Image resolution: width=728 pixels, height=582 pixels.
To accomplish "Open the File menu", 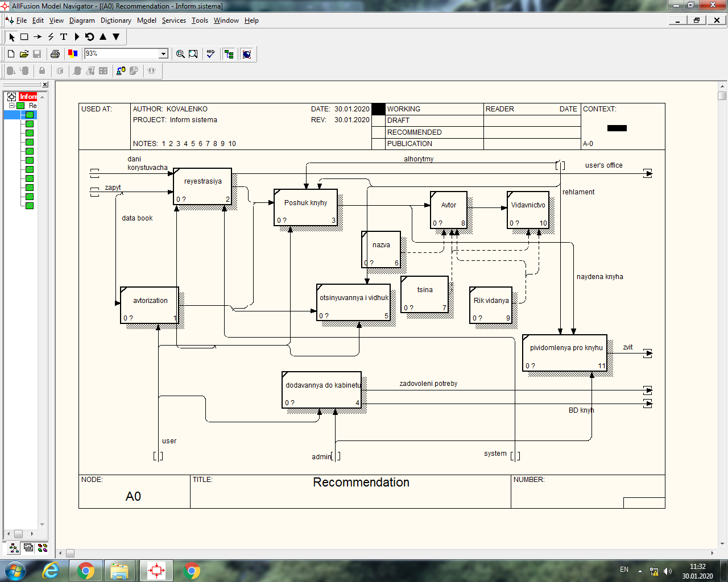I will (x=22, y=20).
